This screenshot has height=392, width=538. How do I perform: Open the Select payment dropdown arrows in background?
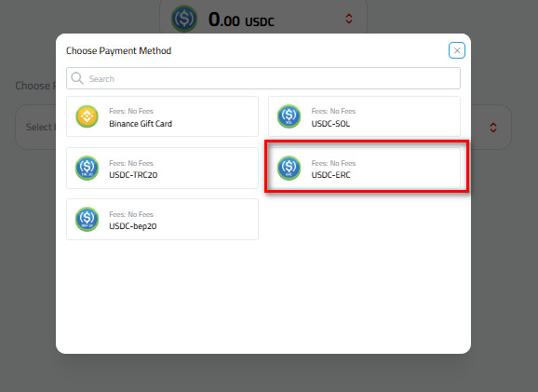pos(493,128)
